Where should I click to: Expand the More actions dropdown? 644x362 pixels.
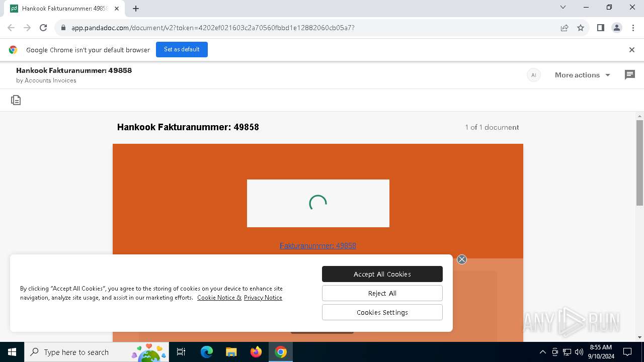coord(583,75)
